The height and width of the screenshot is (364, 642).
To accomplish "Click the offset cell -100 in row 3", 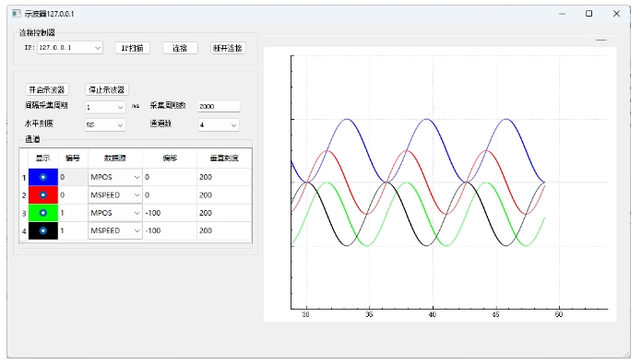I will 170,213.
